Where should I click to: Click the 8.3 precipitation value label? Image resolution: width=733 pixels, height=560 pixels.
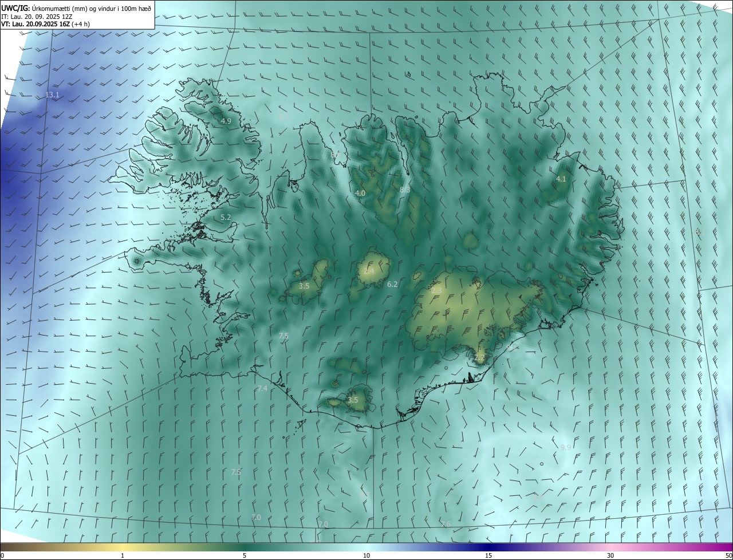coord(405,190)
